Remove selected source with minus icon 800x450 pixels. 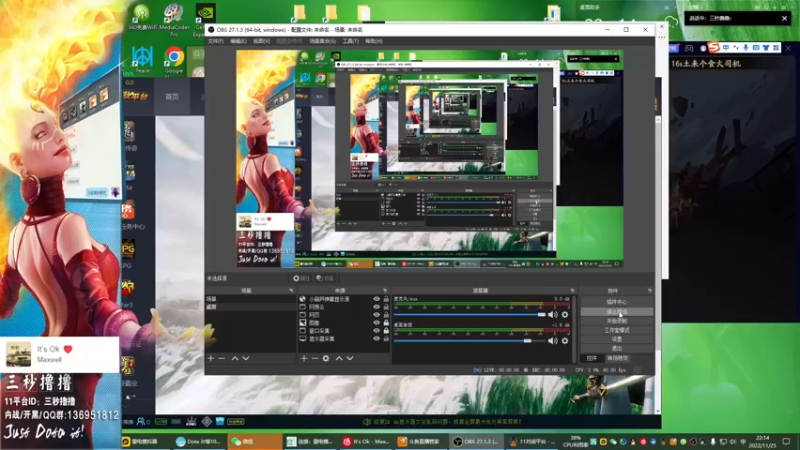coord(315,358)
